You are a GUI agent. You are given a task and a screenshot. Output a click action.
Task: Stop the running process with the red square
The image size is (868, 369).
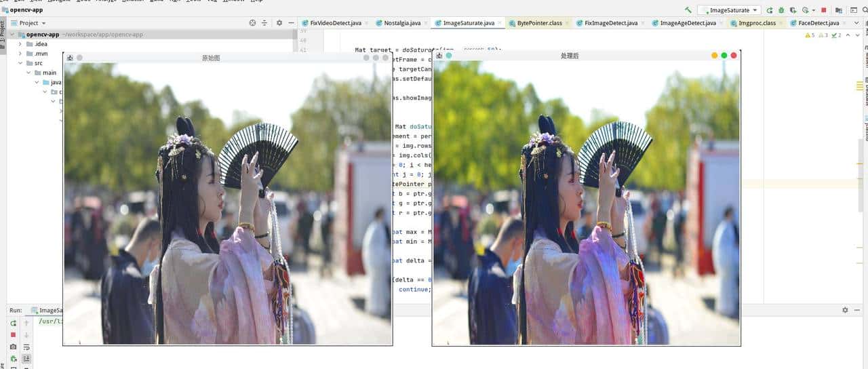click(x=824, y=10)
